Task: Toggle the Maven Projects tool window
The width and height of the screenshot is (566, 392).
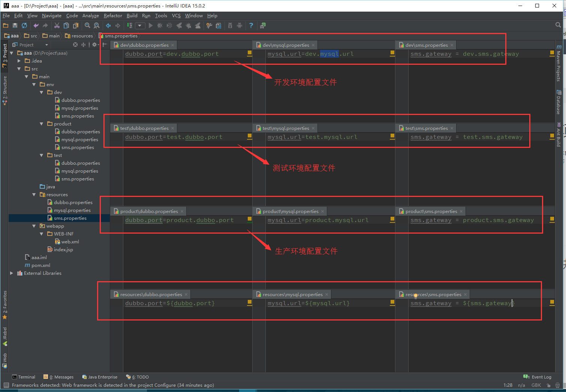Action: click(559, 63)
